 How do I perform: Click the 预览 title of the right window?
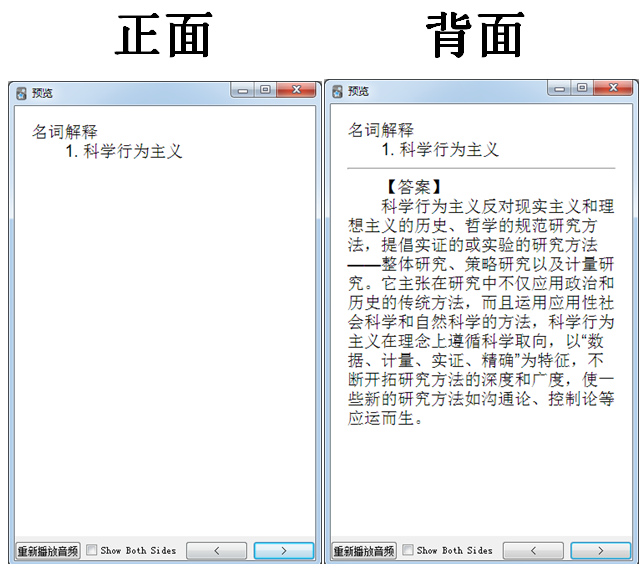tap(359, 91)
